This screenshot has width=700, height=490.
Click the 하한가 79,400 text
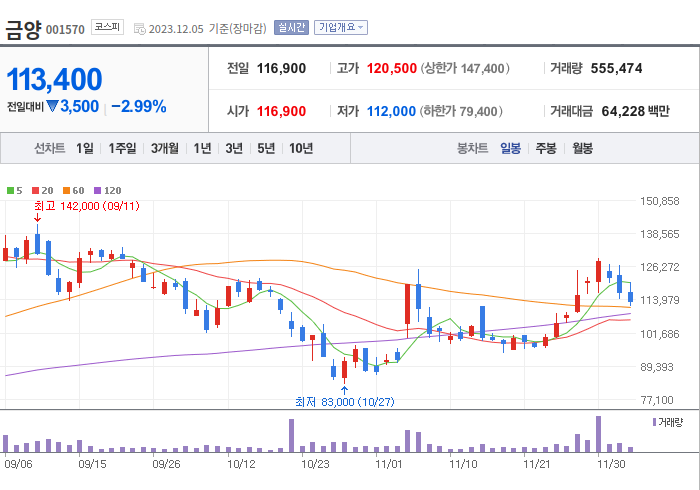tap(461, 111)
